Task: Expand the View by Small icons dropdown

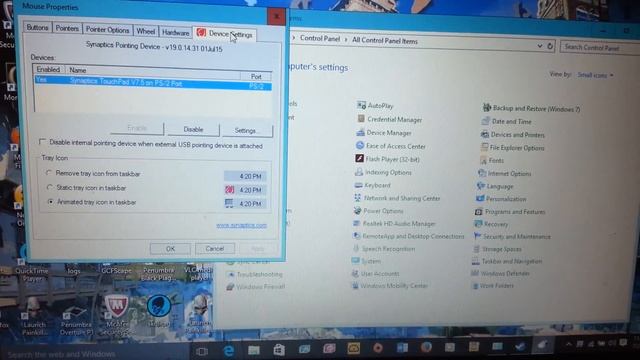Action: pos(595,75)
